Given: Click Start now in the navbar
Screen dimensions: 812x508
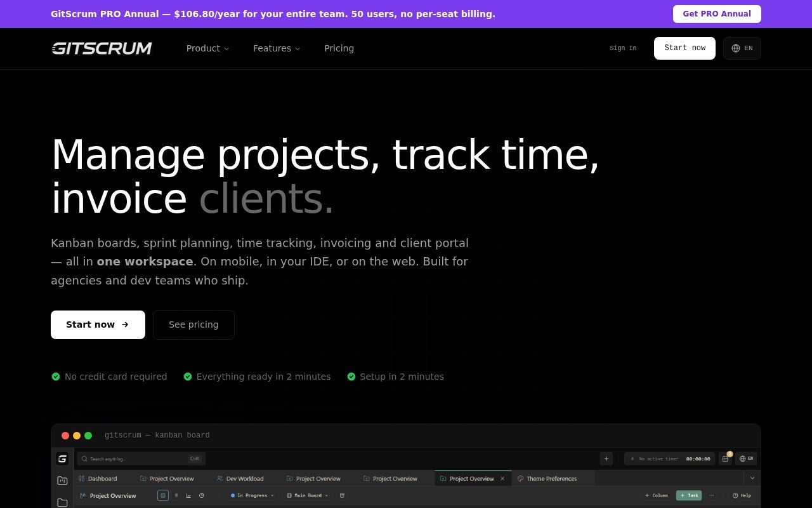Looking at the screenshot, I should coord(684,48).
